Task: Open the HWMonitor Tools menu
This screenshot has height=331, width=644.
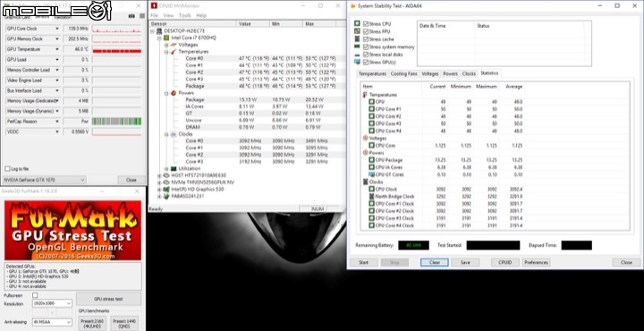Action: click(x=185, y=15)
